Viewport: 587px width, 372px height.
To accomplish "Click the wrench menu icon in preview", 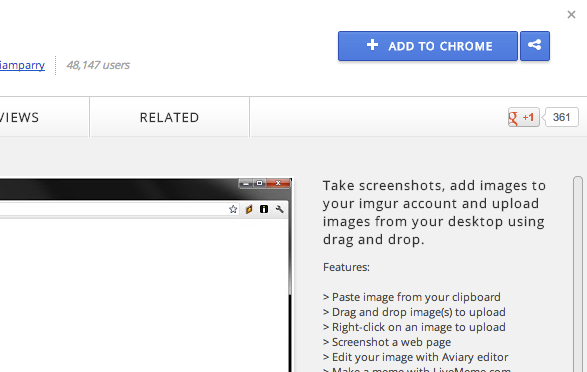I will (279, 209).
